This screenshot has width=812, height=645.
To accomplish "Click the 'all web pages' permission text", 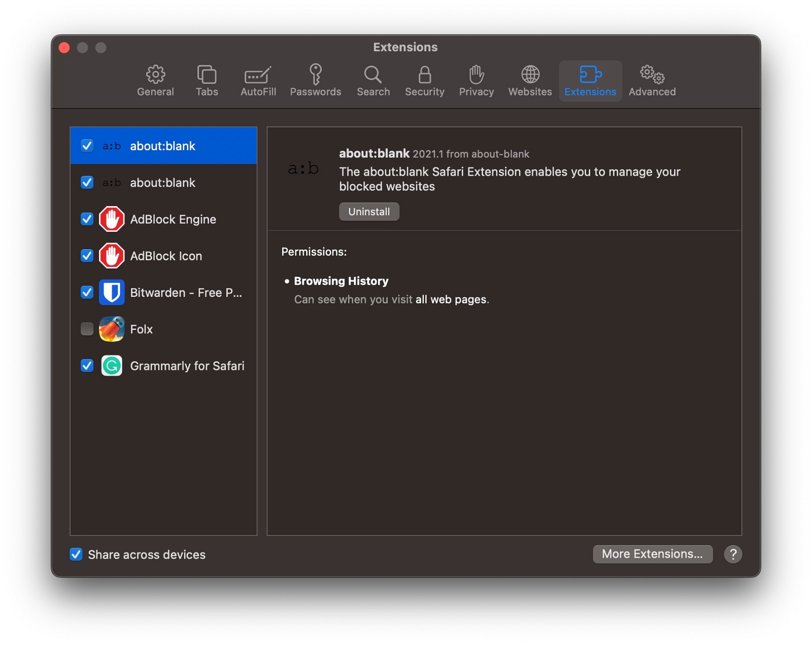I will 451,299.
